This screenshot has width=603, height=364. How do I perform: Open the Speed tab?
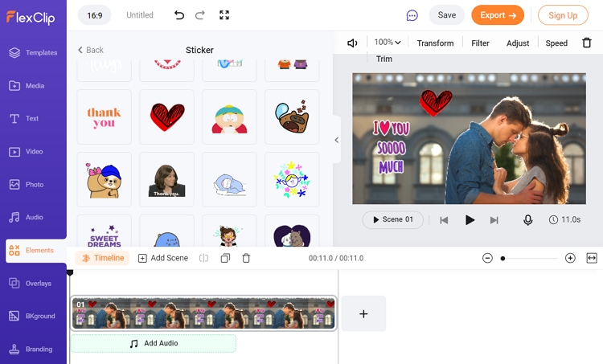click(x=556, y=43)
